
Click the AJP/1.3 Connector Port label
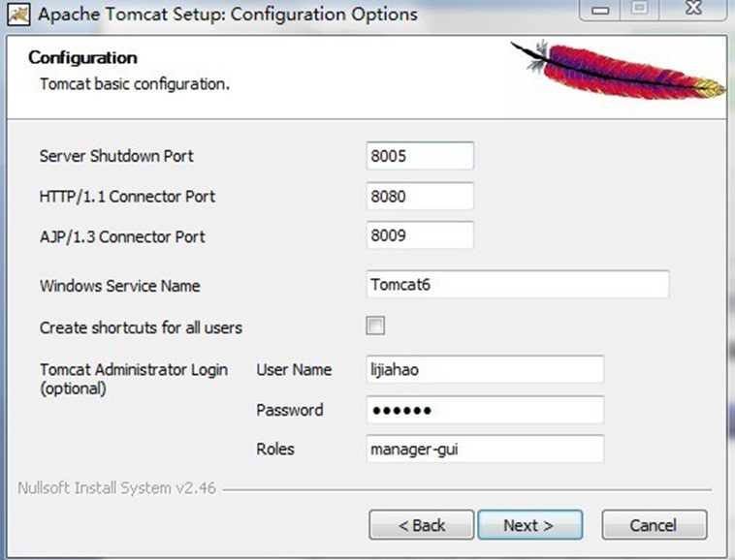click(x=122, y=237)
